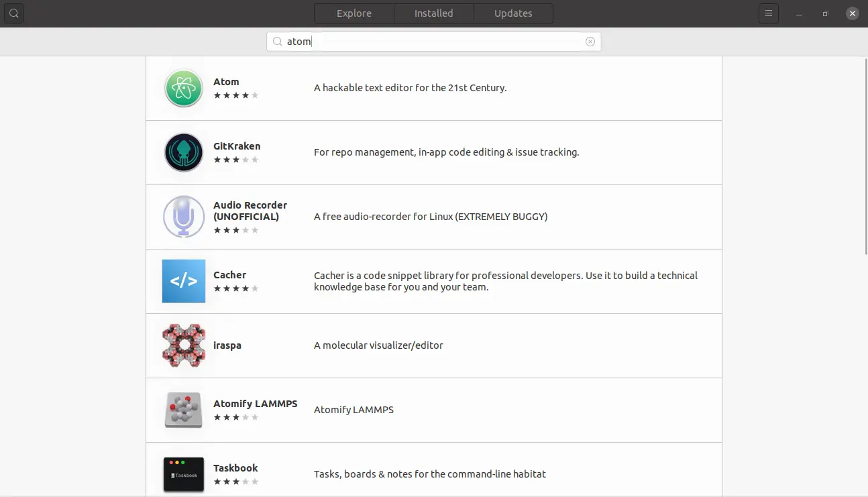Select the Audio Recorder (UNOFFICIAL) title

(250, 211)
